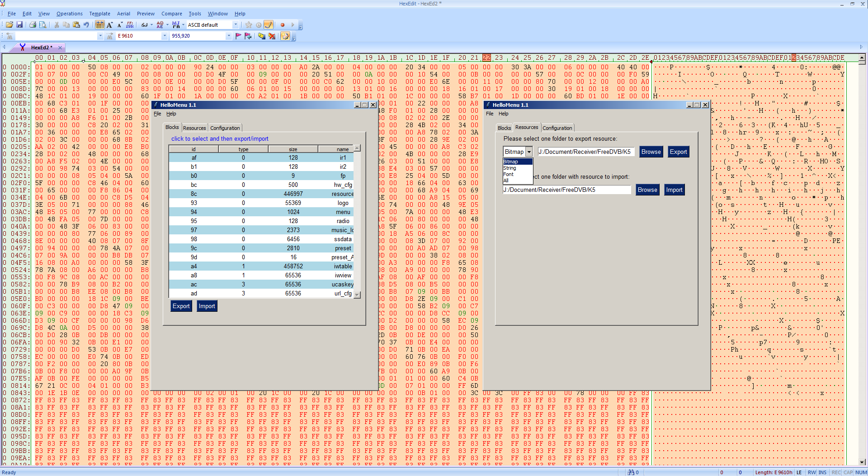Select Font in the resource type list
This screenshot has height=476, width=868.
pos(518,174)
